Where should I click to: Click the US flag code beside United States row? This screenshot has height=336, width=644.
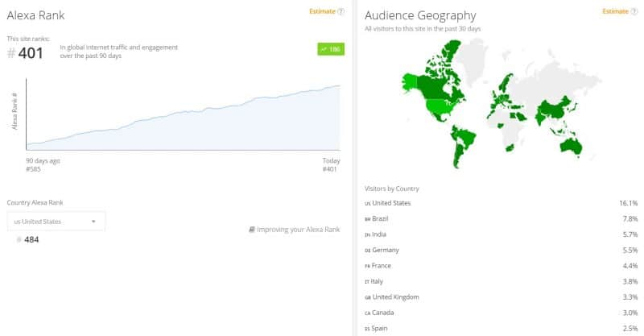pyautogui.click(x=368, y=203)
